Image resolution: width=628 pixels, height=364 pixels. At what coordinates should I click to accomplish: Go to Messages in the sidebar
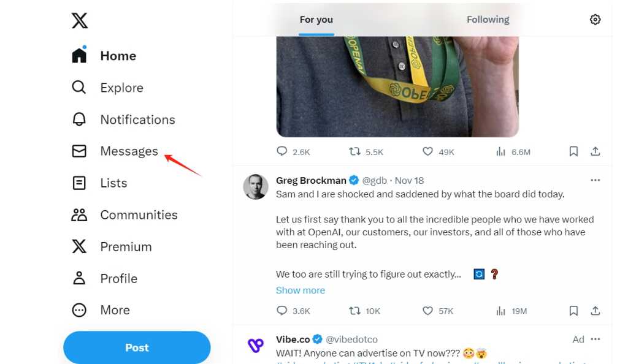click(129, 151)
